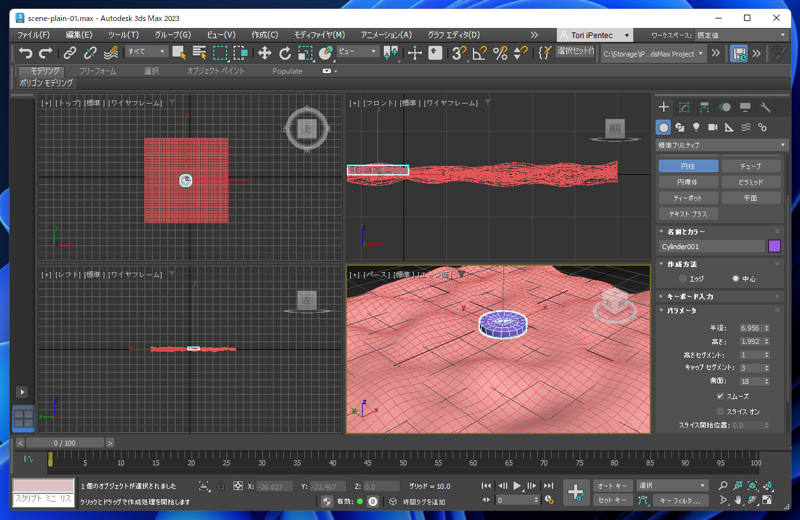
Task: Open the Utilities wrench panel tab
Action: click(765, 107)
